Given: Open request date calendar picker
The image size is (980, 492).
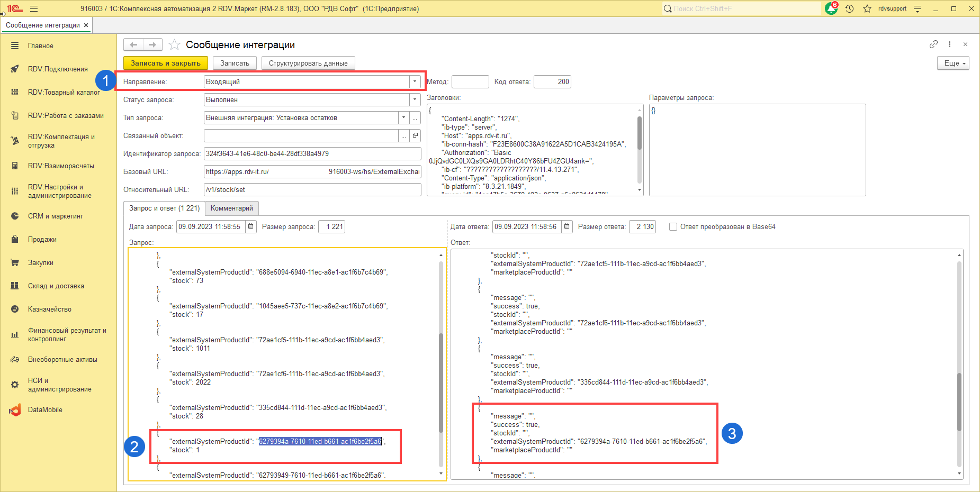Looking at the screenshot, I should 251,227.
